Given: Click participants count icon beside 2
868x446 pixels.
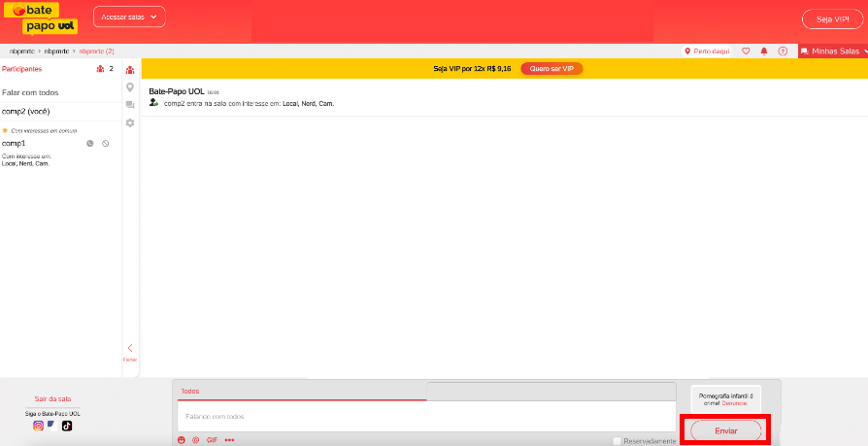Looking at the screenshot, I should pyautogui.click(x=100, y=69).
